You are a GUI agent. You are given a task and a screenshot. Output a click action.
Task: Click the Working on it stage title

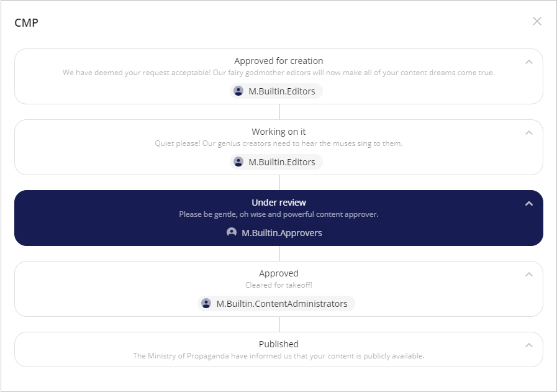click(x=278, y=131)
